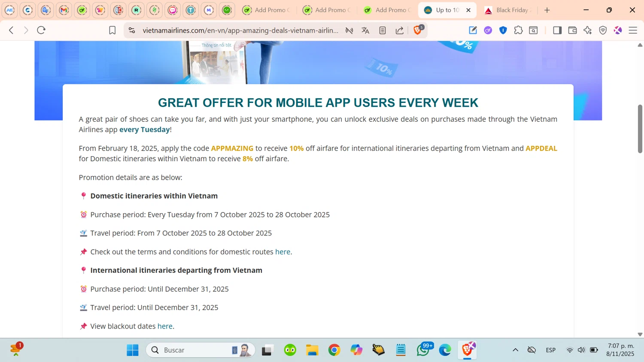Image resolution: width=644 pixels, height=362 pixels.
Task: Click the share page icon
Action: (x=400, y=30)
